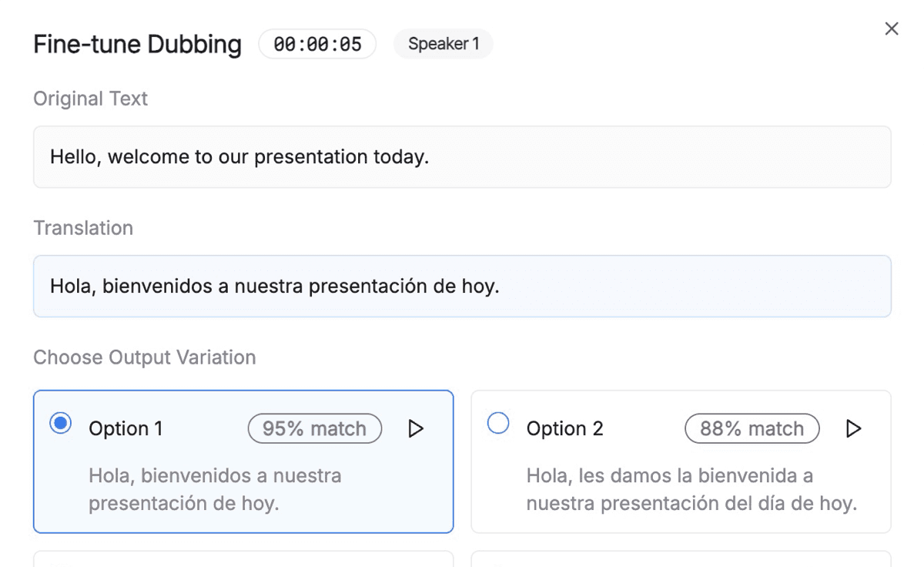Play the Option 1 audio preview
Viewport: 924px width, 567px height.
[x=416, y=428]
